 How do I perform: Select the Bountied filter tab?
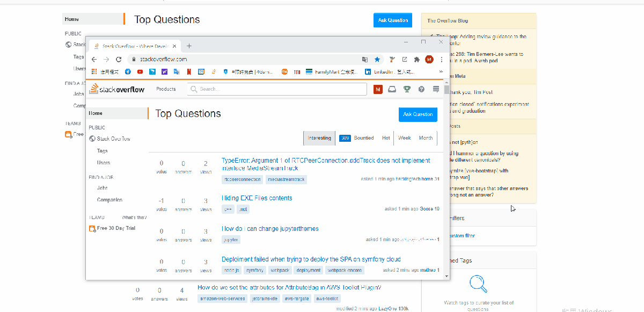click(357, 138)
